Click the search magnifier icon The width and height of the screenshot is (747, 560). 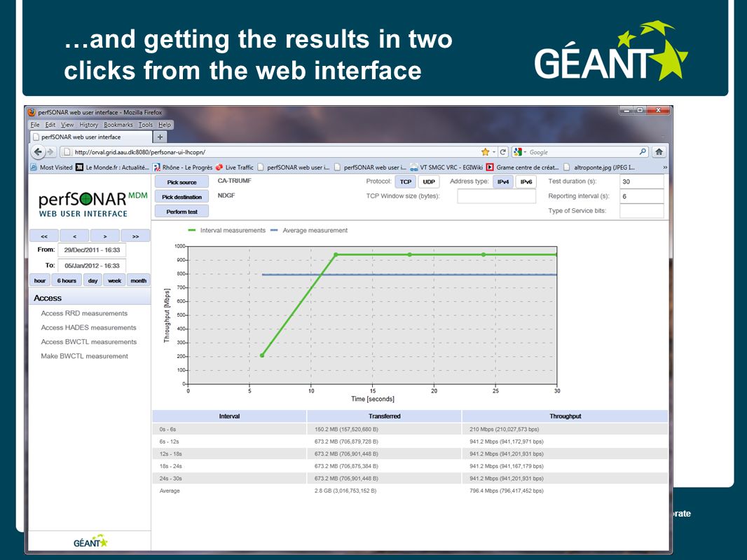[643, 152]
